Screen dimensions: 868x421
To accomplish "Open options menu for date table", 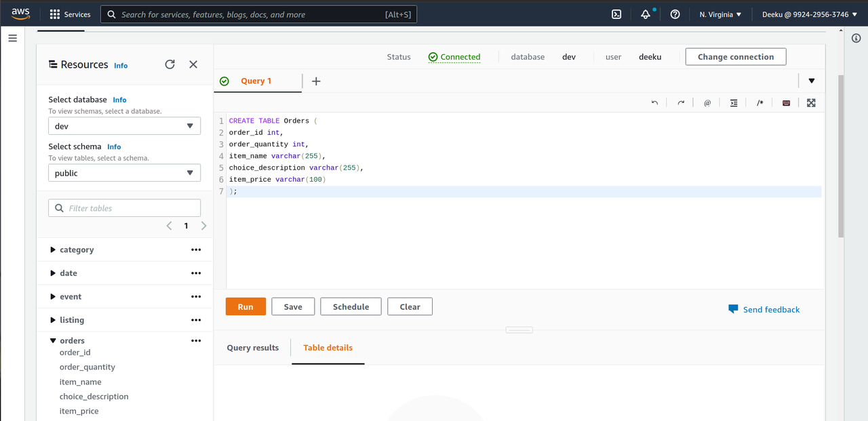I will pyautogui.click(x=196, y=273).
